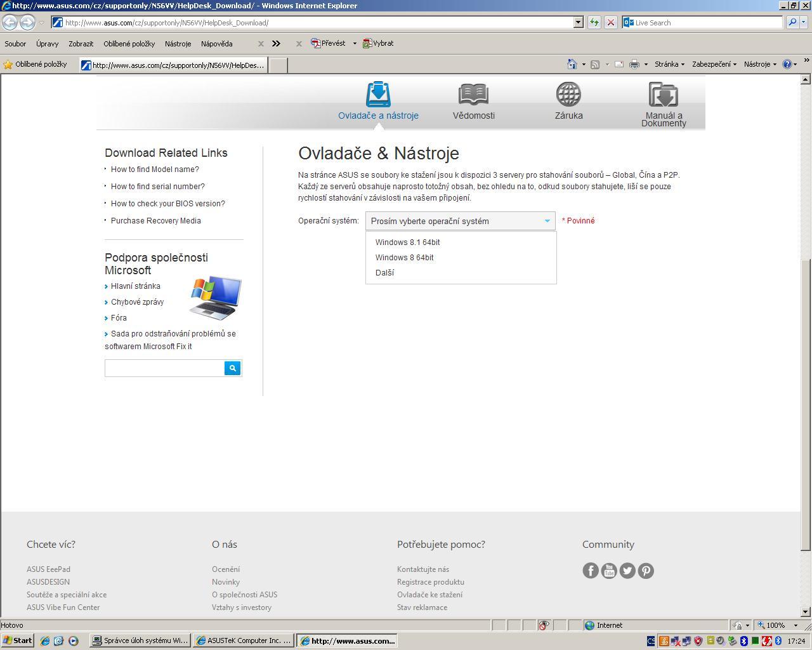
Task: Open the Oblíbené položky menu
Action: 129,44
